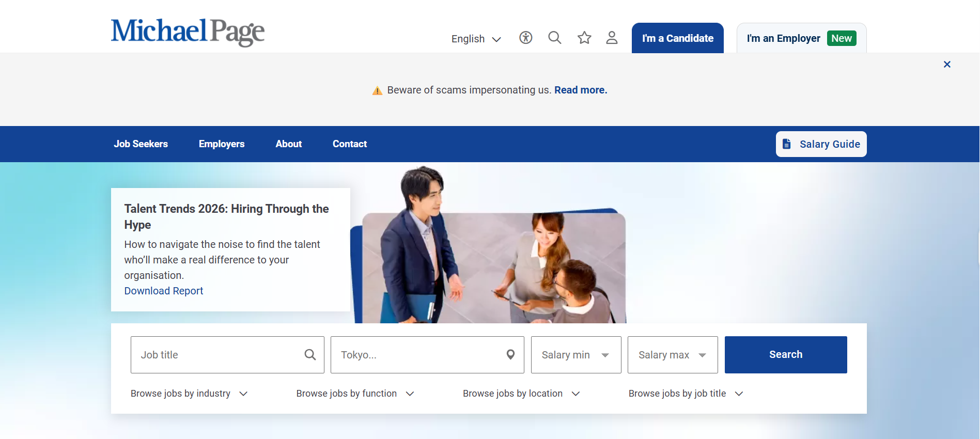Select the I'm a Candidate tab

coord(678,38)
